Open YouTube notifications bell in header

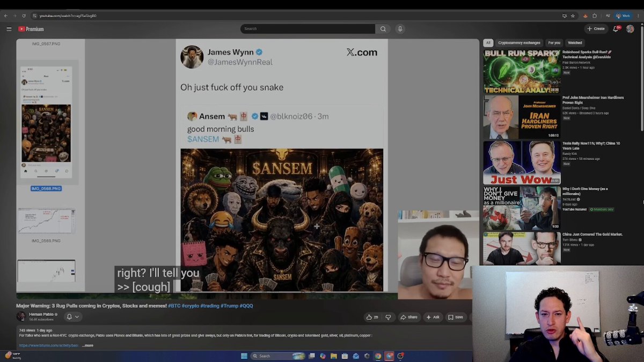coord(616,29)
